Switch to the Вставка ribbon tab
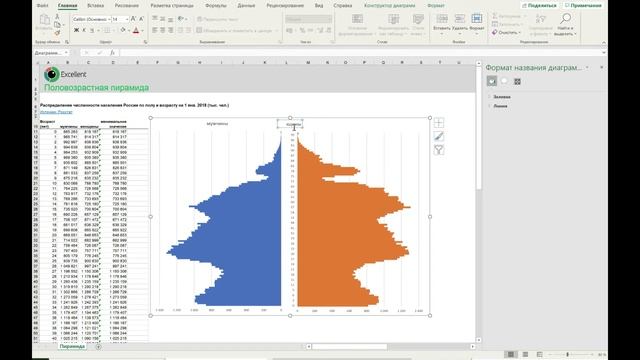The image size is (640, 360). (x=96, y=6)
